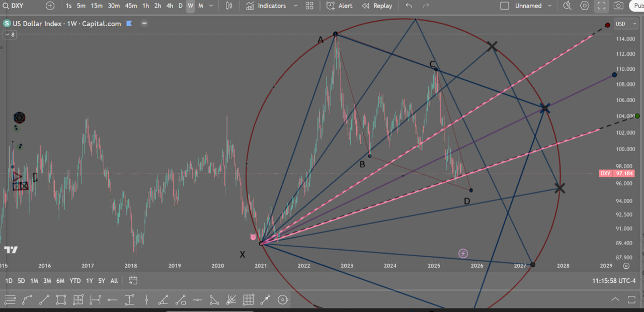Click the Go to date calendar icon

click(133, 280)
